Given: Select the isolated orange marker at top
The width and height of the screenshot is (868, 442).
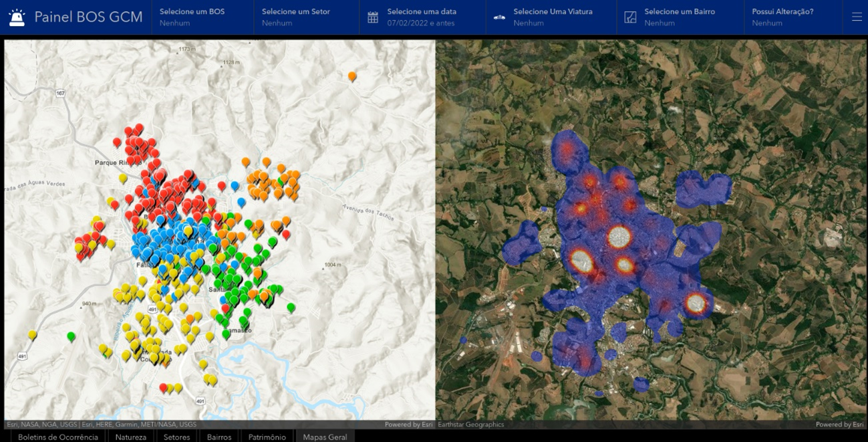Looking at the screenshot, I should point(352,76).
